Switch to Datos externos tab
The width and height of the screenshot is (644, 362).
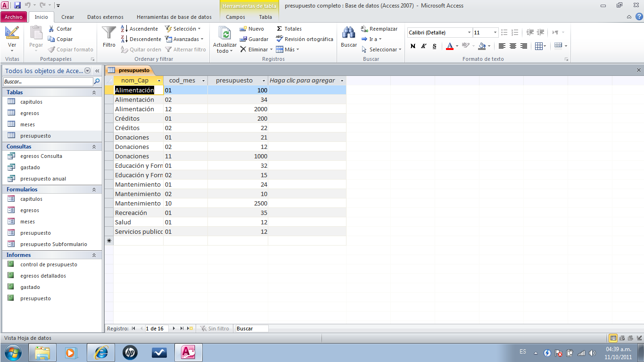[x=105, y=17]
